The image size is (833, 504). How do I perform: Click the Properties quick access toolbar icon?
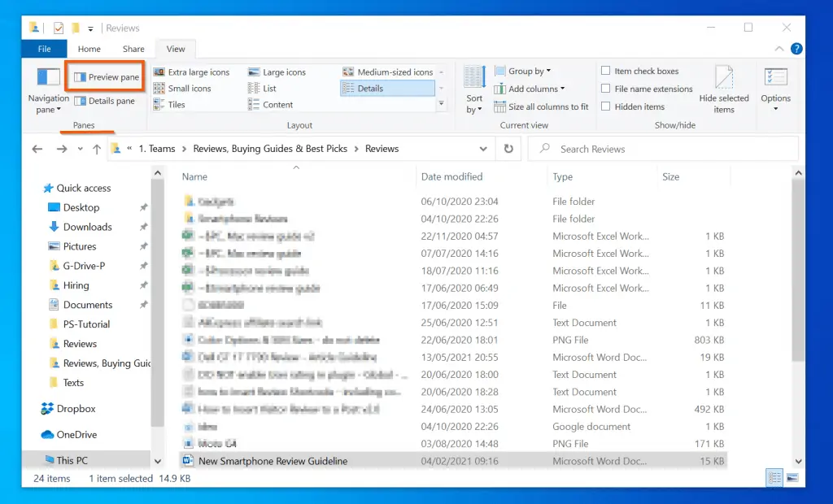point(59,28)
